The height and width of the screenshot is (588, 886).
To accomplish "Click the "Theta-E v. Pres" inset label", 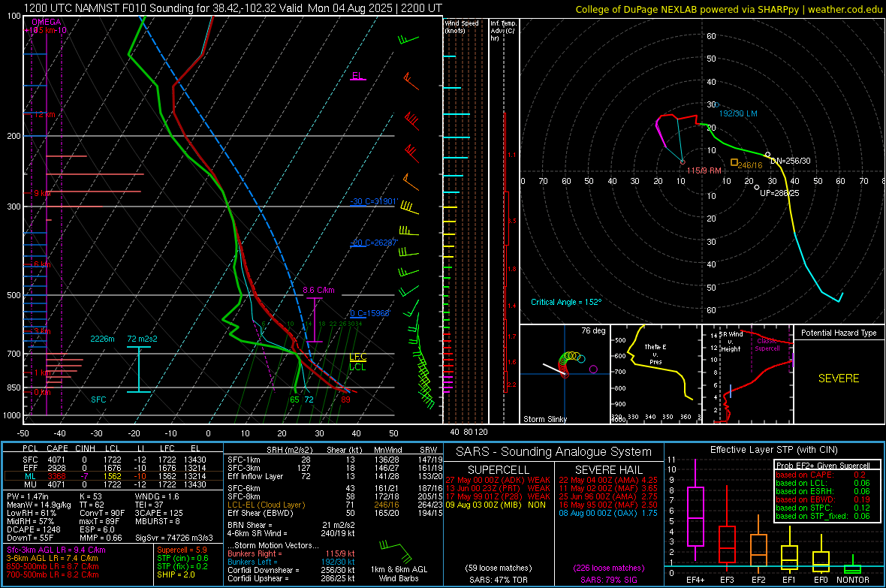I will coord(655,354).
